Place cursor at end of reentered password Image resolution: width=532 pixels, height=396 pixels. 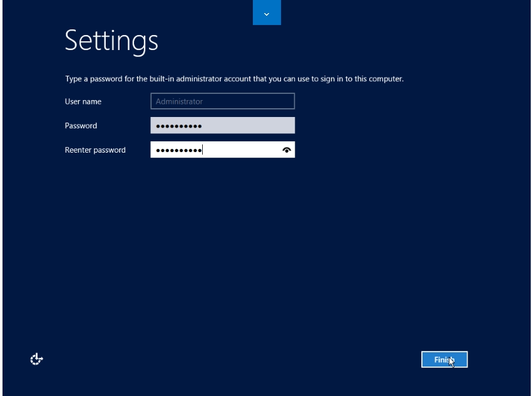[202, 150]
